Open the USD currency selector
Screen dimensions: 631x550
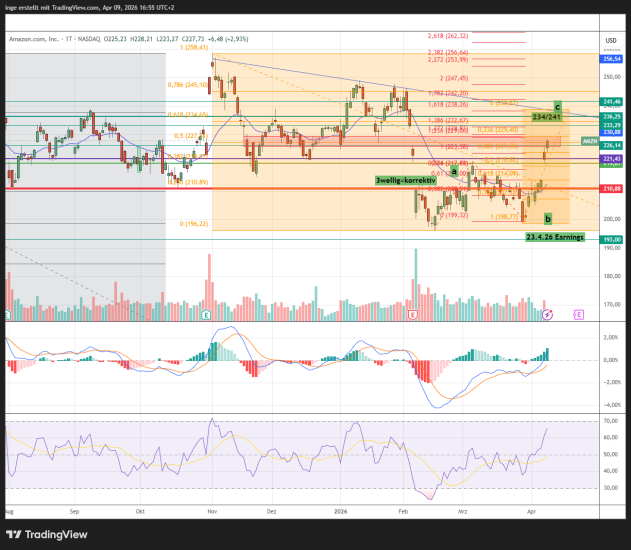point(610,40)
